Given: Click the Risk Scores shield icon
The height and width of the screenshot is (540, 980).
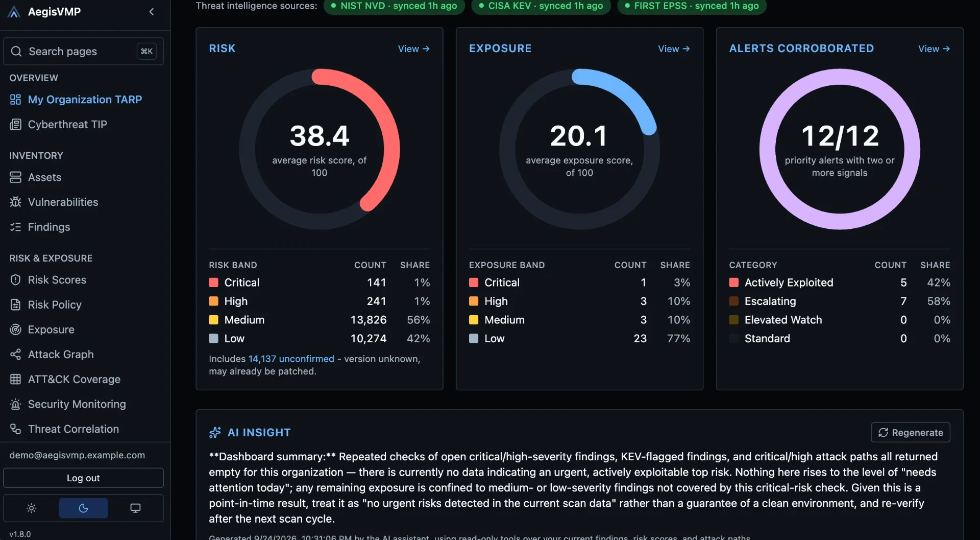Looking at the screenshot, I should (x=16, y=280).
